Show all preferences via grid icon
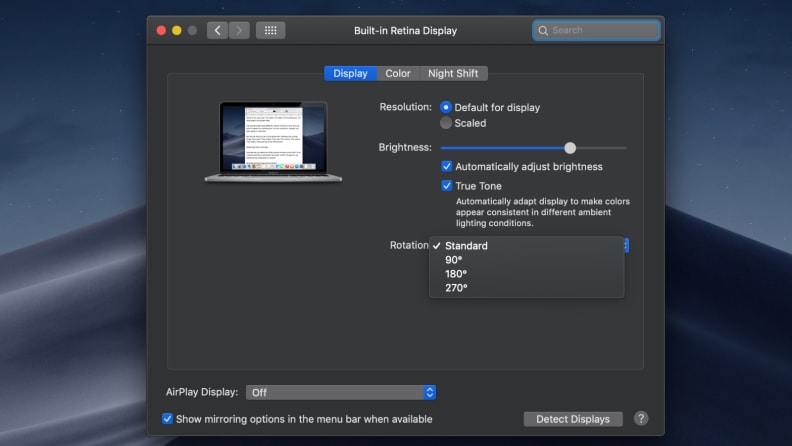 tap(271, 30)
